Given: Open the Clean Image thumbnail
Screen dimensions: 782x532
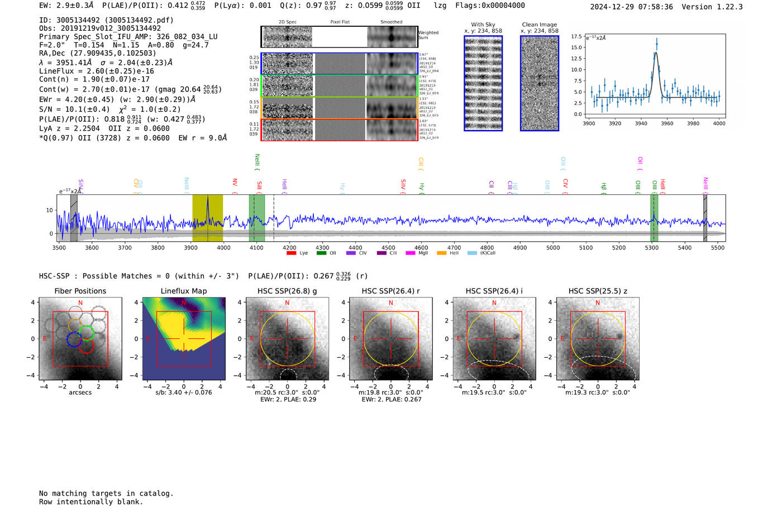Looking at the screenshot, I should 540,83.
